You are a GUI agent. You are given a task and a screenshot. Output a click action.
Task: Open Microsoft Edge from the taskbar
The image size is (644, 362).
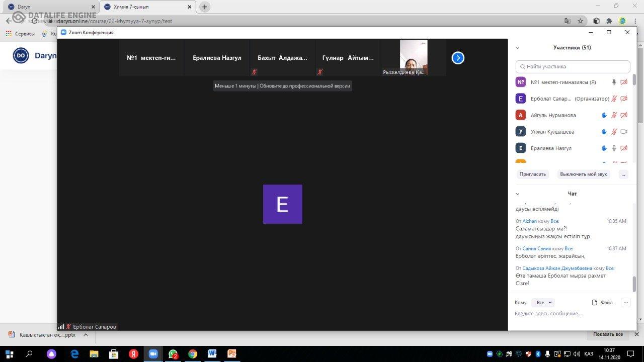(74, 354)
